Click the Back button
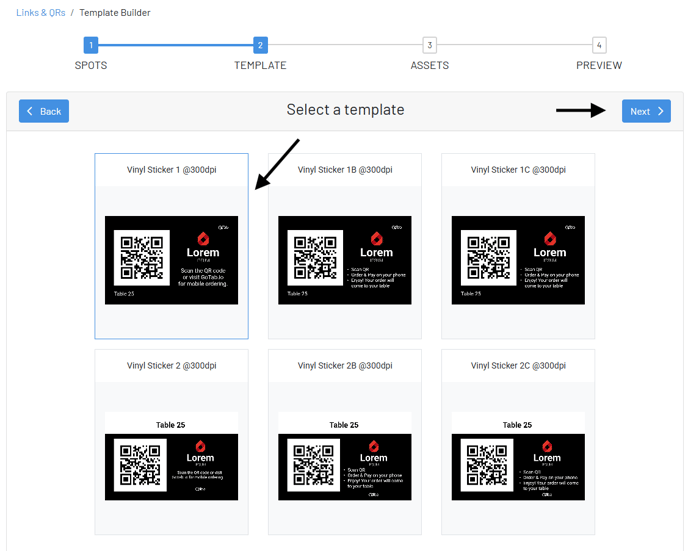Viewport: 688px width, 551px height. (43, 111)
